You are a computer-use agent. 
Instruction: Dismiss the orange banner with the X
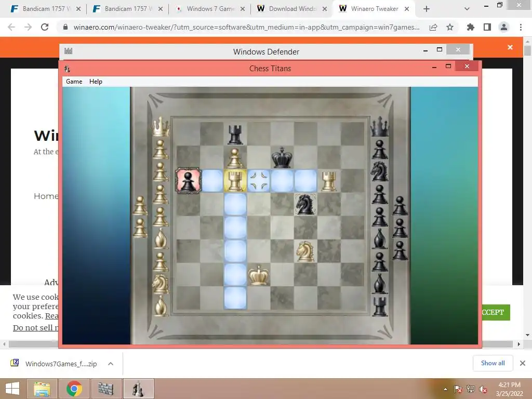[510, 47]
